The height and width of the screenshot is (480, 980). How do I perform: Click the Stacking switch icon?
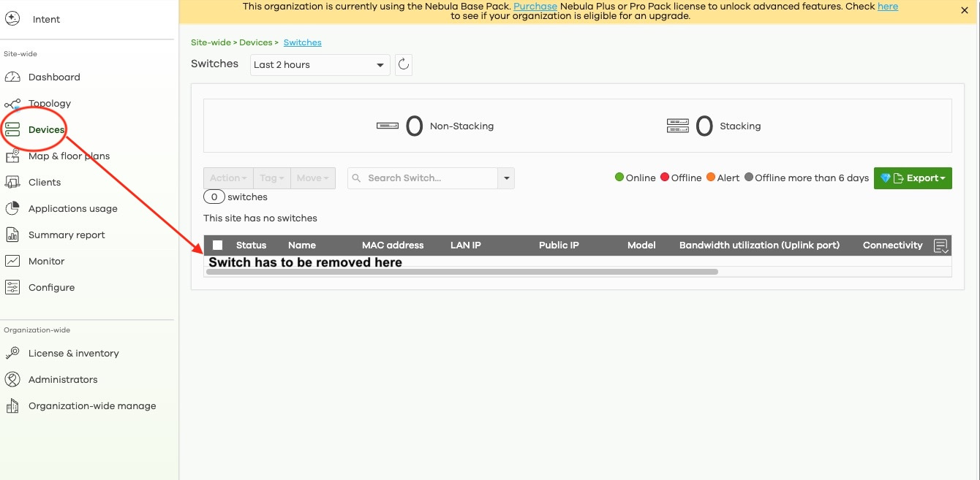(678, 126)
